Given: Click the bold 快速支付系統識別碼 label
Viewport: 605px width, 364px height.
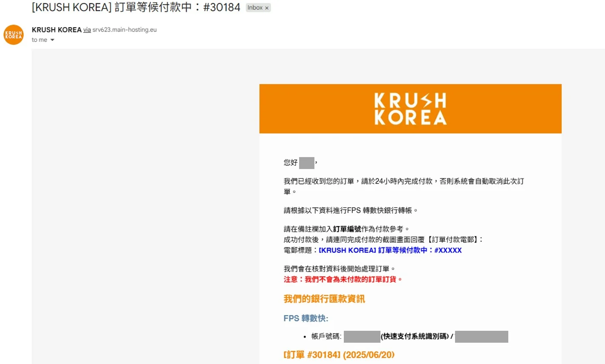Looking at the screenshot, I should [415, 337].
